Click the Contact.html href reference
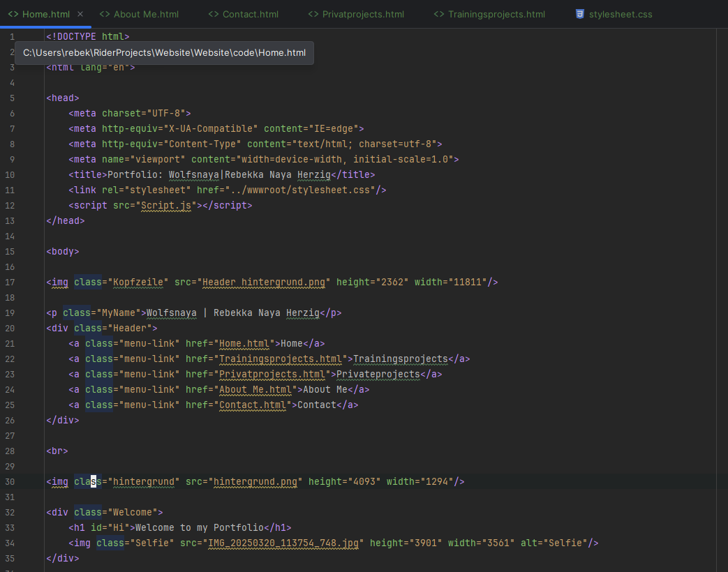This screenshot has width=728, height=572. pyautogui.click(x=253, y=405)
